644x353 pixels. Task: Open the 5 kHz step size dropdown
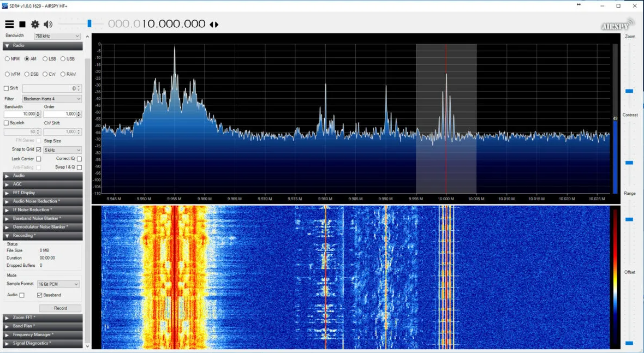62,149
